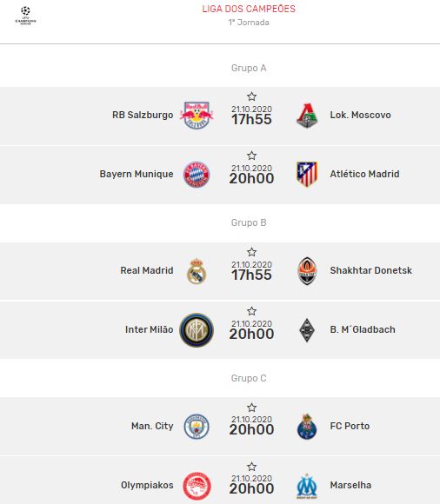
Task: Open the Marselha team name link
Action: pos(350,485)
